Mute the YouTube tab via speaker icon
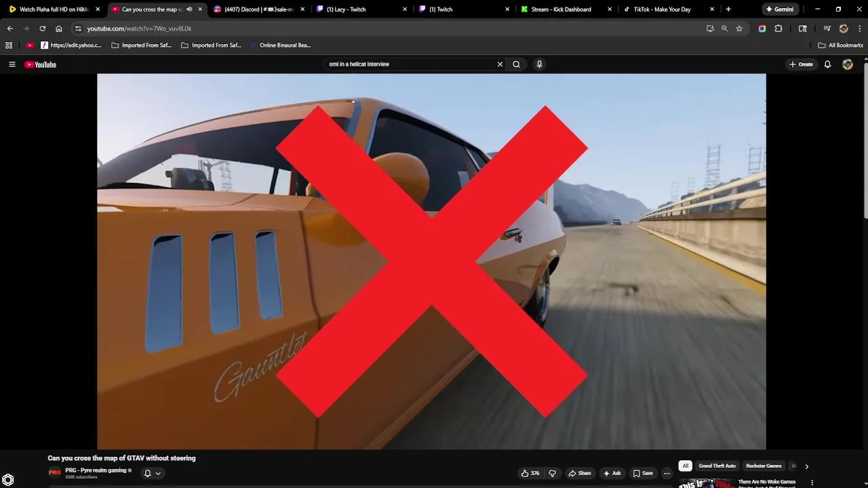 pos(189,9)
